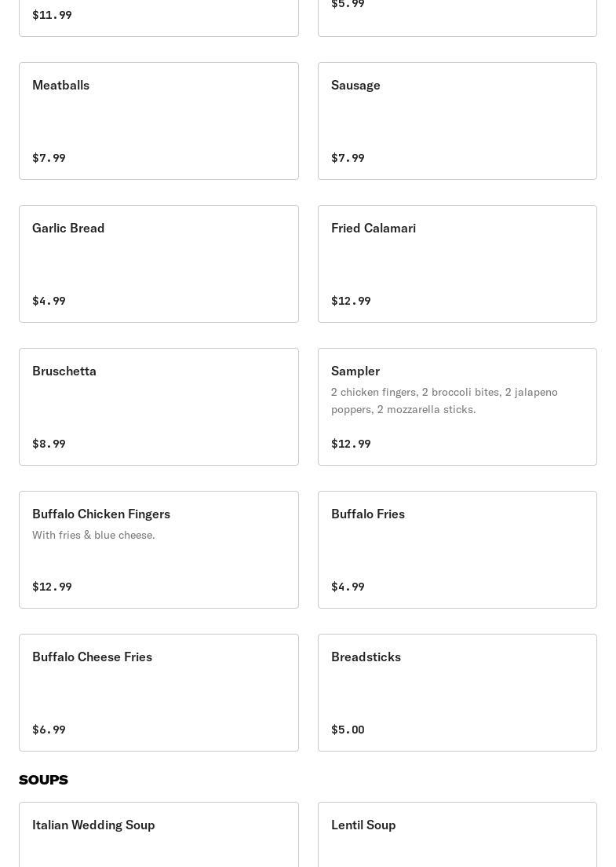Pick the Buffalo Chicken Fingers item
Viewport: 616px width, 867px height.
click(159, 550)
